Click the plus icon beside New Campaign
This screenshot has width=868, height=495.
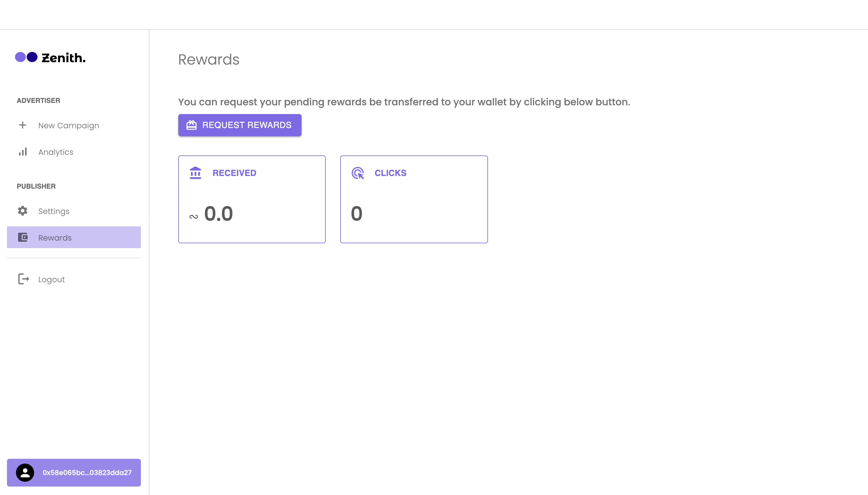pyautogui.click(x=22, y=125)
